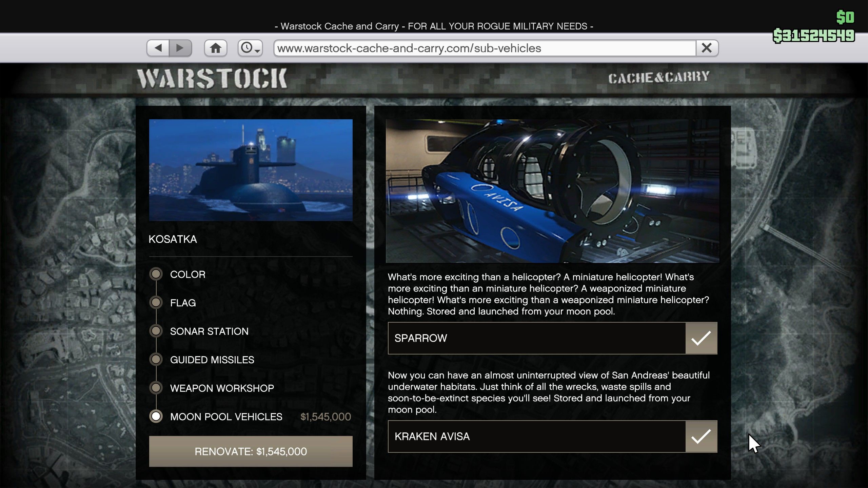The image size is (868, 488).
Task: Toggle the Kraken Avisa checkmark box
Action: pos(701,436)
